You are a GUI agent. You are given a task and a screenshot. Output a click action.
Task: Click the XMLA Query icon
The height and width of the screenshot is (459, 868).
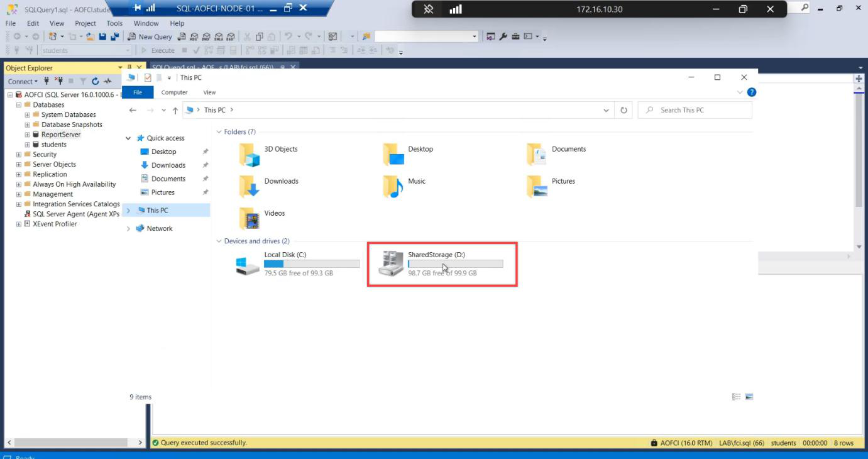[219, 36]
